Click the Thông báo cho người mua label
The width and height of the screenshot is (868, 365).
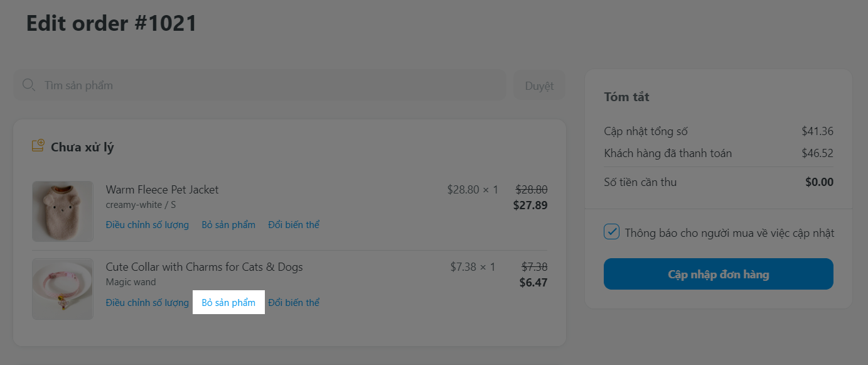[729, 233]
